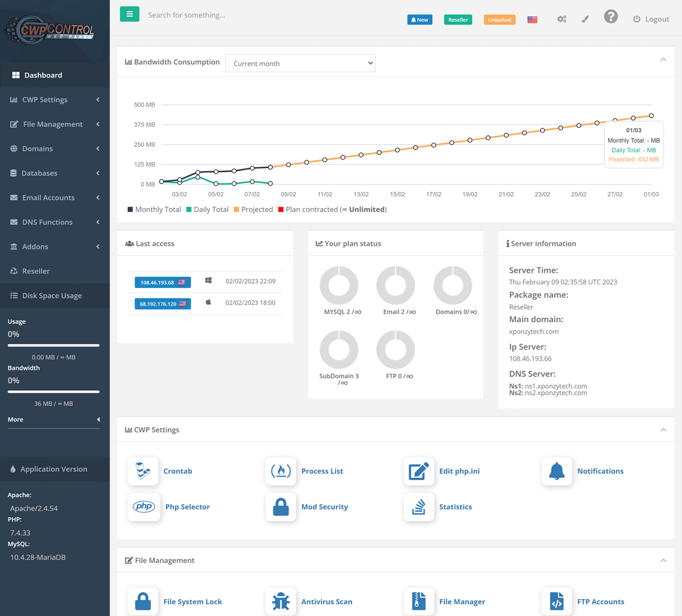
Task: Click the MYSQL usage donut chart
Action: [339, 285]
